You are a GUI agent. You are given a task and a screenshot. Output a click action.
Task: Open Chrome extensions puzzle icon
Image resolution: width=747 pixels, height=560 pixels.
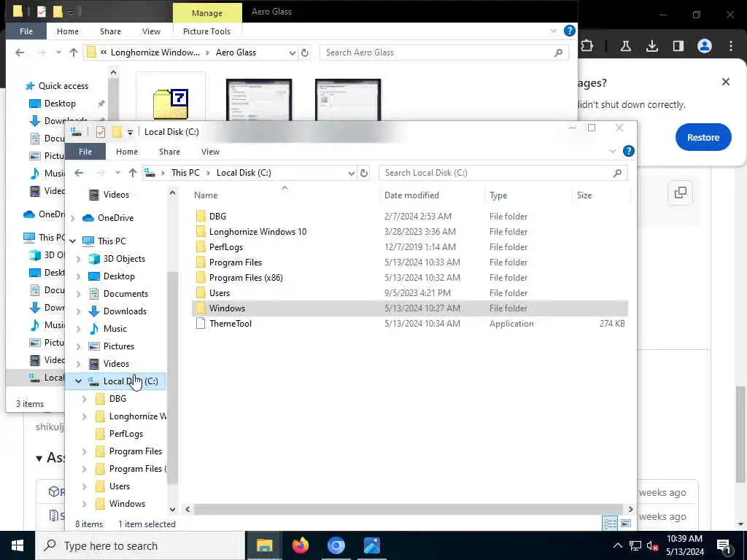point(587,46)
